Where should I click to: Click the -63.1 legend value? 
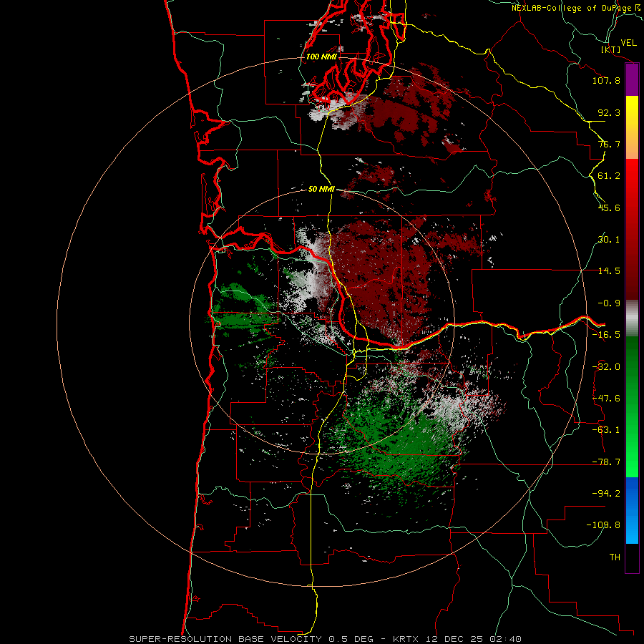[x=606, y=430]
